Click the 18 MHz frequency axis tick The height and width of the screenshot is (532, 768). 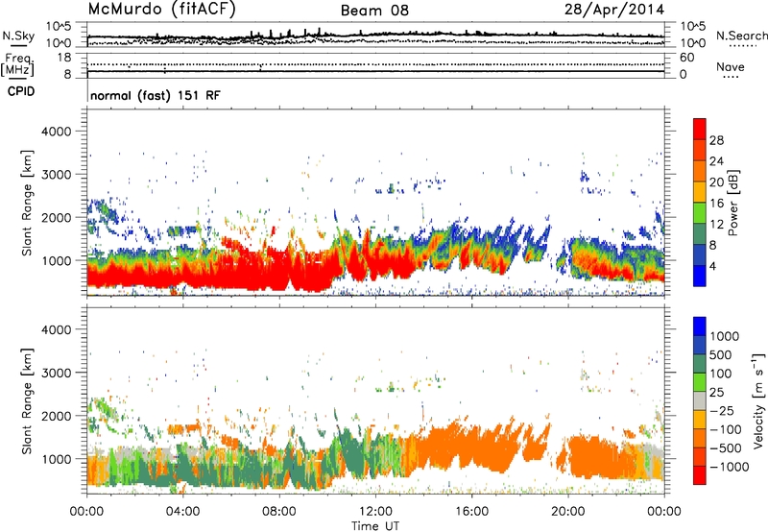[x=64, y=57]
